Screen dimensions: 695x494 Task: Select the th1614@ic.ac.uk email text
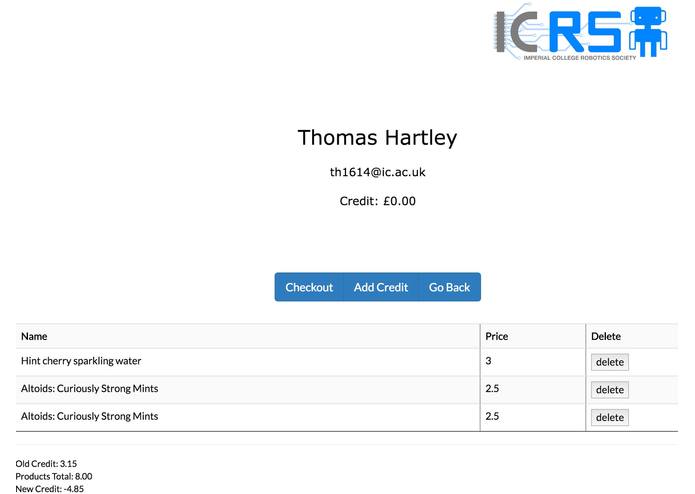(x=377, y=172)
